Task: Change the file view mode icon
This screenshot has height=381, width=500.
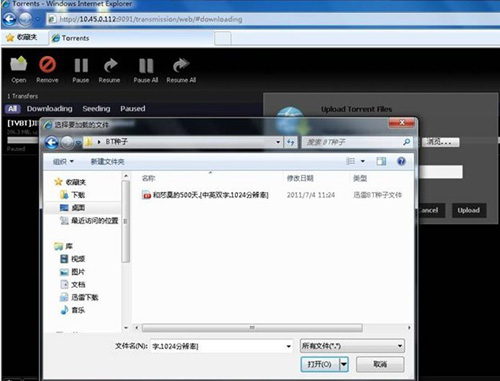Action: [350, 161]
